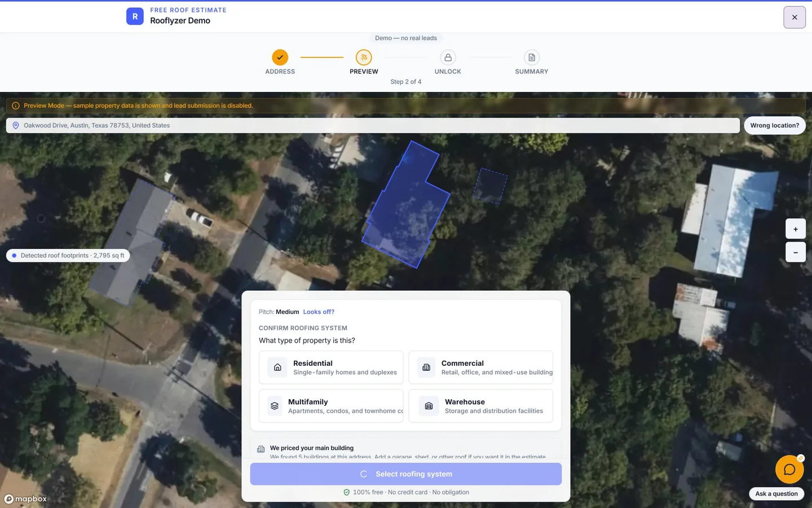Click the Rooflyzer Demo title
Screen dimensions: 812x508
pos(180,20)
